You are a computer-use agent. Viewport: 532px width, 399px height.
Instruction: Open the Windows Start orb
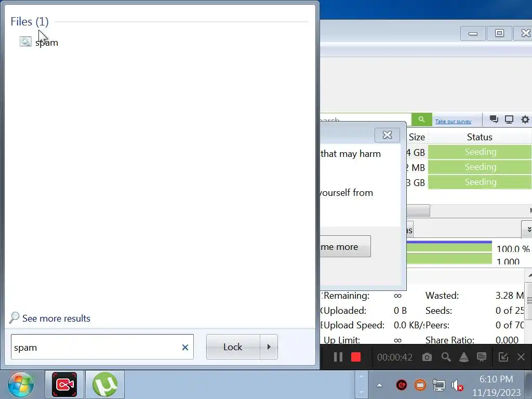[x=21, y=385]
